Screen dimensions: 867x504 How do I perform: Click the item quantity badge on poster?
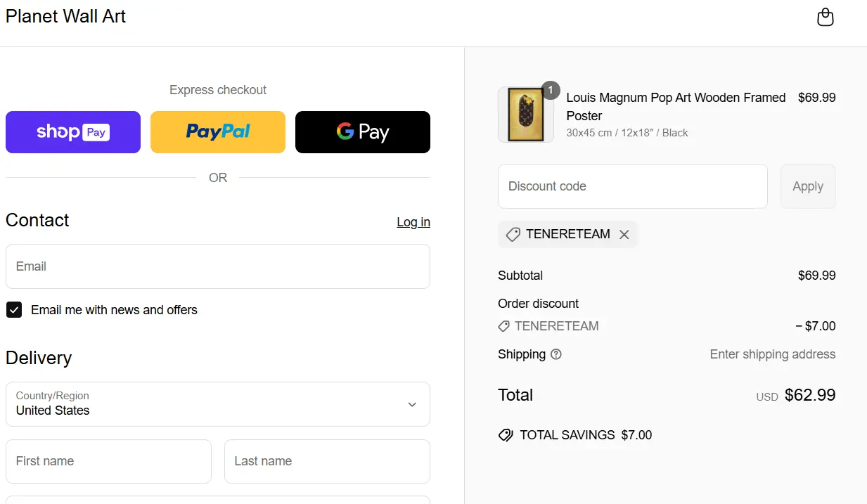pyautogui.click(x=551, y=91)
